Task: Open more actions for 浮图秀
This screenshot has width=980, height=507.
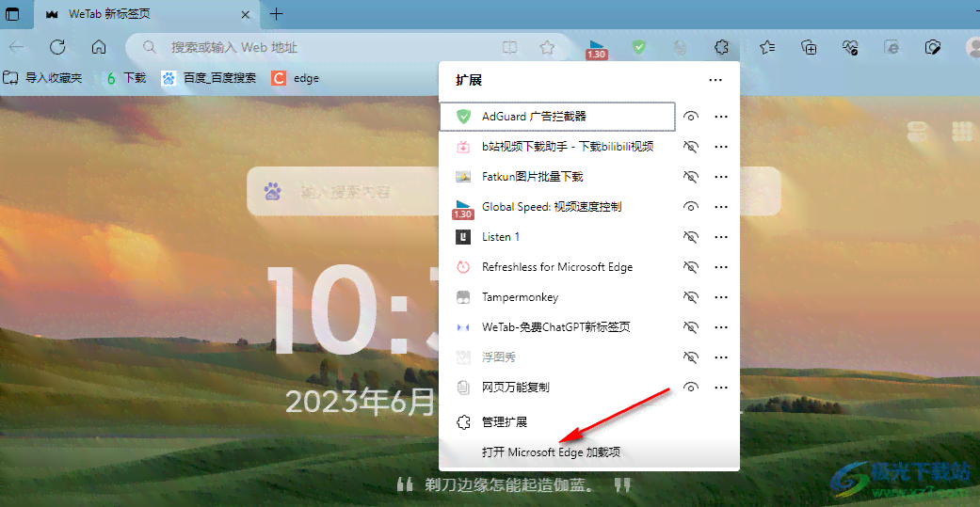Action: click(721, 357)
